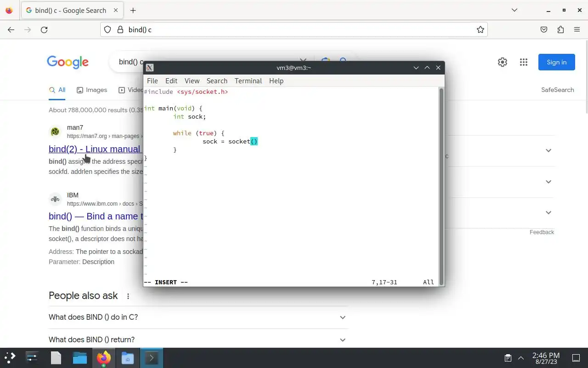
Task: Open the Firefox hamburger application menu
Action: pyautogui.click(x=577, y=29)
